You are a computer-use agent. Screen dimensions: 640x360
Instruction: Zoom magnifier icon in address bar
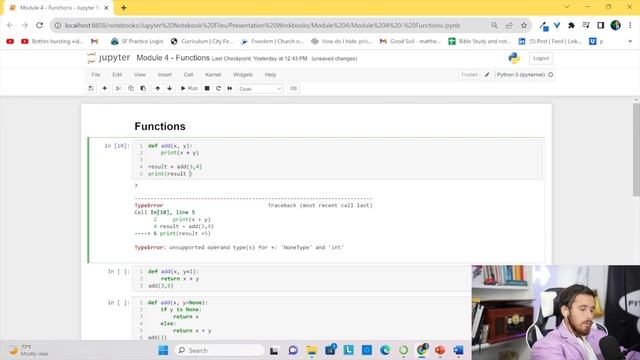494,25
